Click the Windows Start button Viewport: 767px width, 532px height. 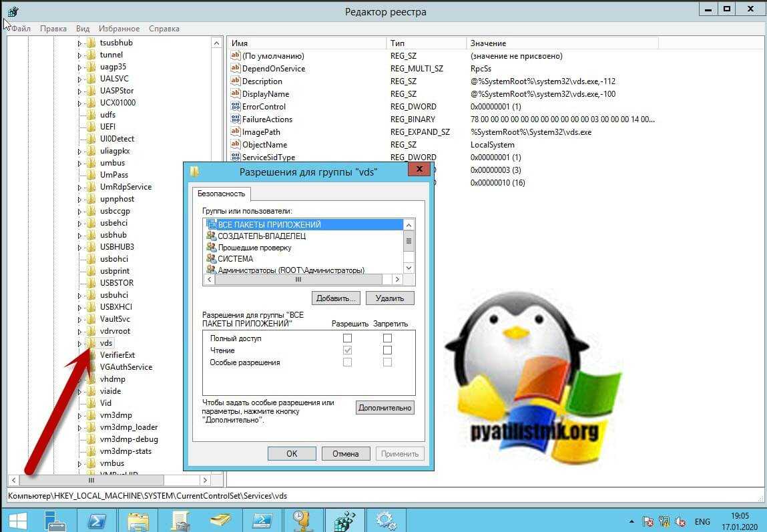tap(17, 521)
